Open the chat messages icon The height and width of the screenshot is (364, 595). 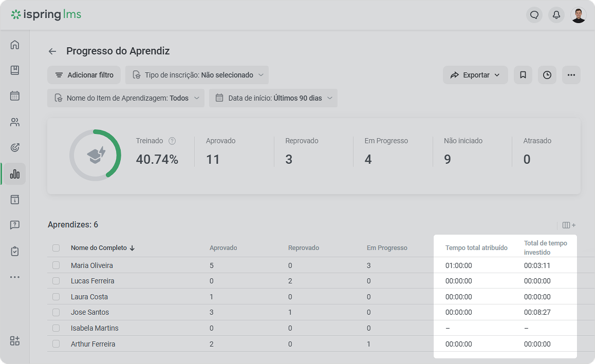(x=534, y=15)
